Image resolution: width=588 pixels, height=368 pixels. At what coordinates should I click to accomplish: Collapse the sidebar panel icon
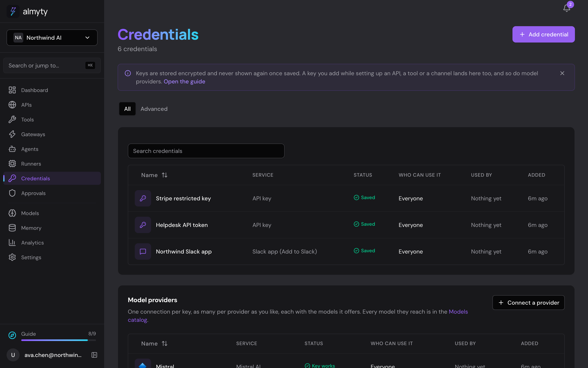coord(94,355)
